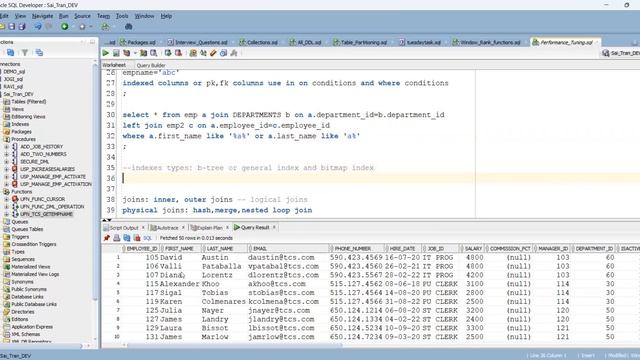Click the red pin icon in Query Result
The width and height of the screenshot is (640, 360).
tap(107, 238)
